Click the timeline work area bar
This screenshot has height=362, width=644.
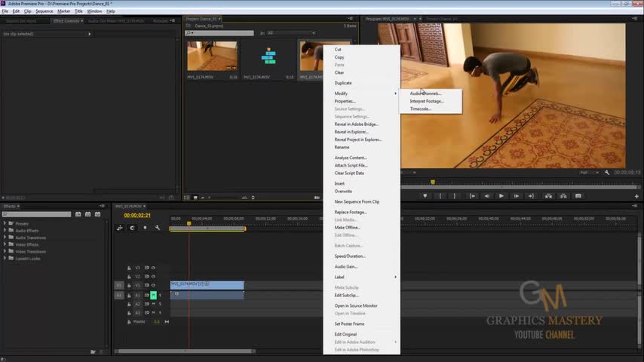(208, 229)
